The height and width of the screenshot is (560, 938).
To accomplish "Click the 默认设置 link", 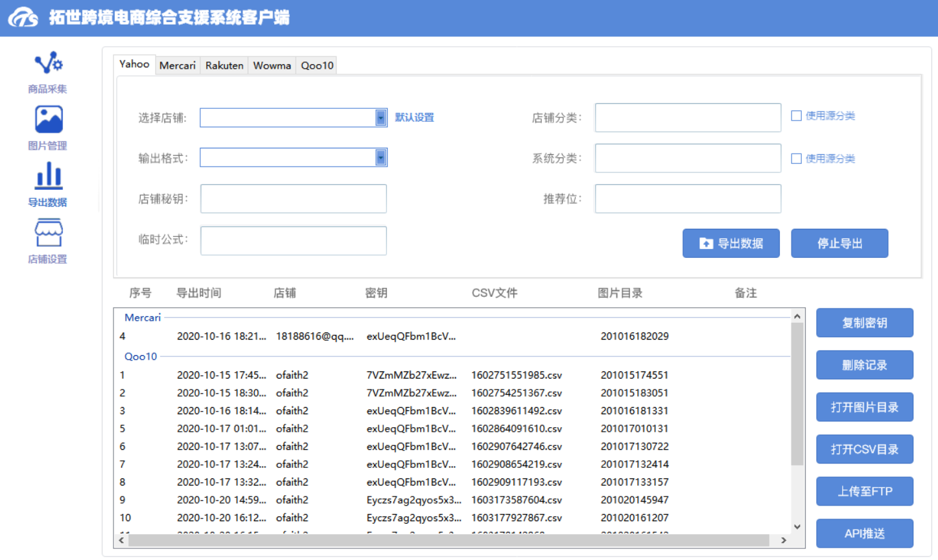I will click(x=414, y=117).
